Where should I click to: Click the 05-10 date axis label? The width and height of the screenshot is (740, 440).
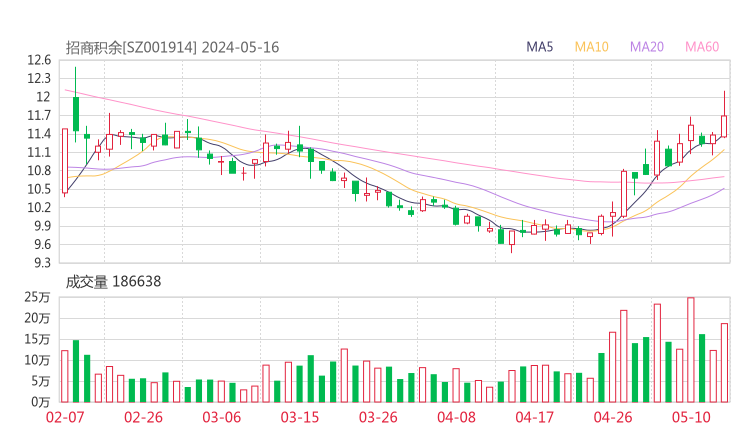point(691,417)
